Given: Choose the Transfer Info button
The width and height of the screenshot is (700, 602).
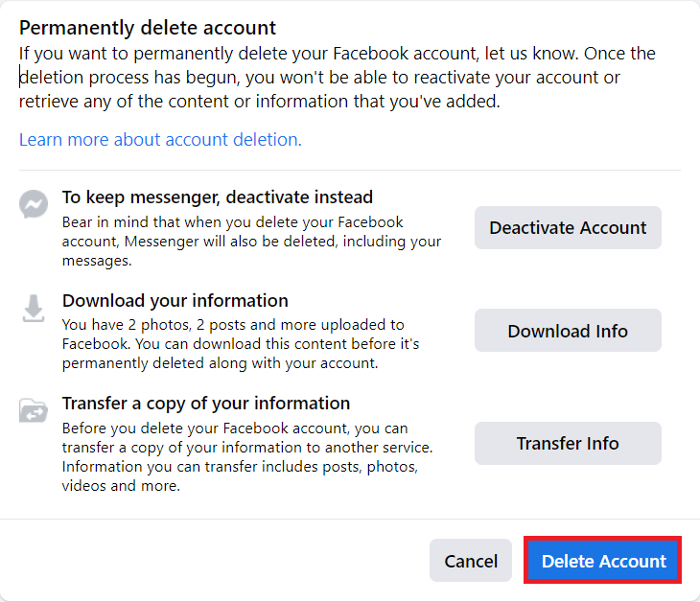Looking at the screenshot, I should [x=568, y=443].
